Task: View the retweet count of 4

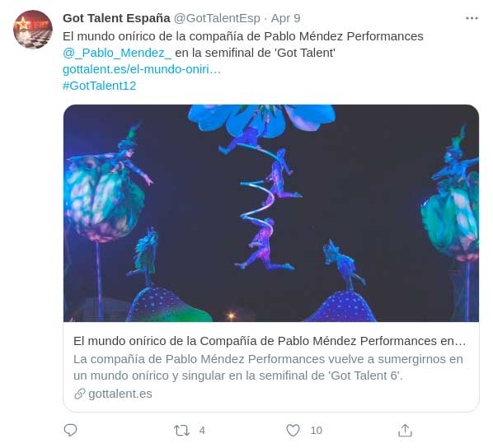Action: (202, 431)
